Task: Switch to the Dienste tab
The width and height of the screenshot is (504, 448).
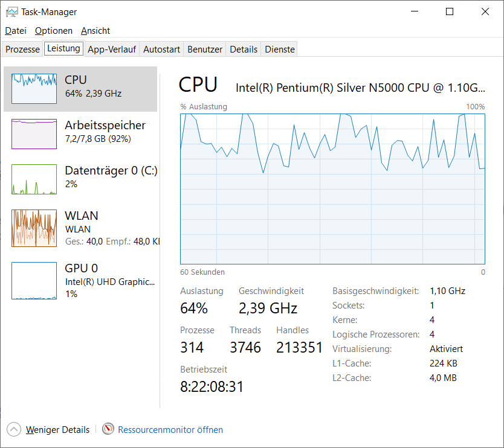Action: [279, 49]
